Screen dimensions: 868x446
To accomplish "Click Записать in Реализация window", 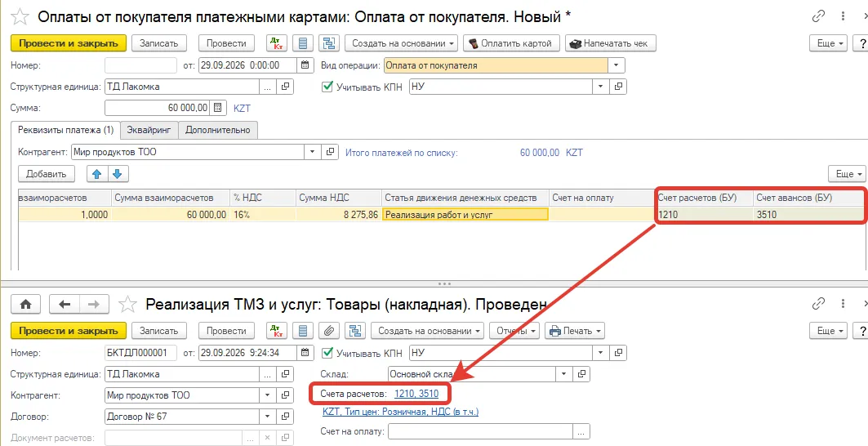I will point(158,331).
